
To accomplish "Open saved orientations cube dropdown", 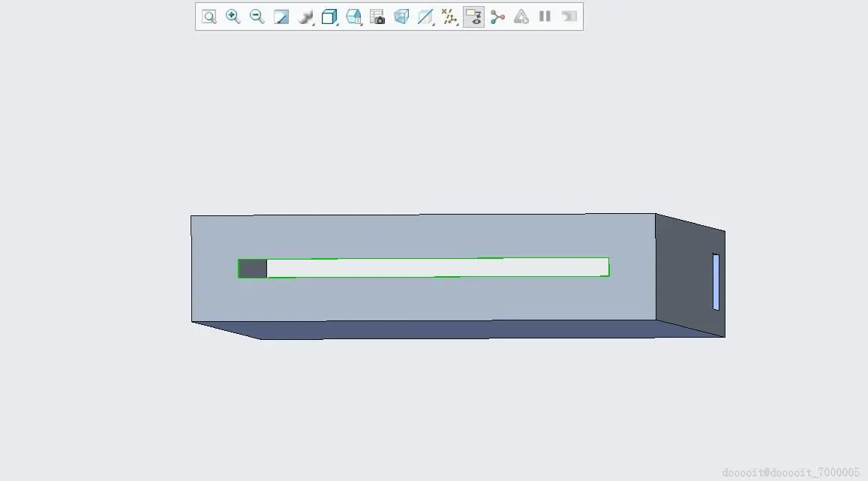I will 354,17.
